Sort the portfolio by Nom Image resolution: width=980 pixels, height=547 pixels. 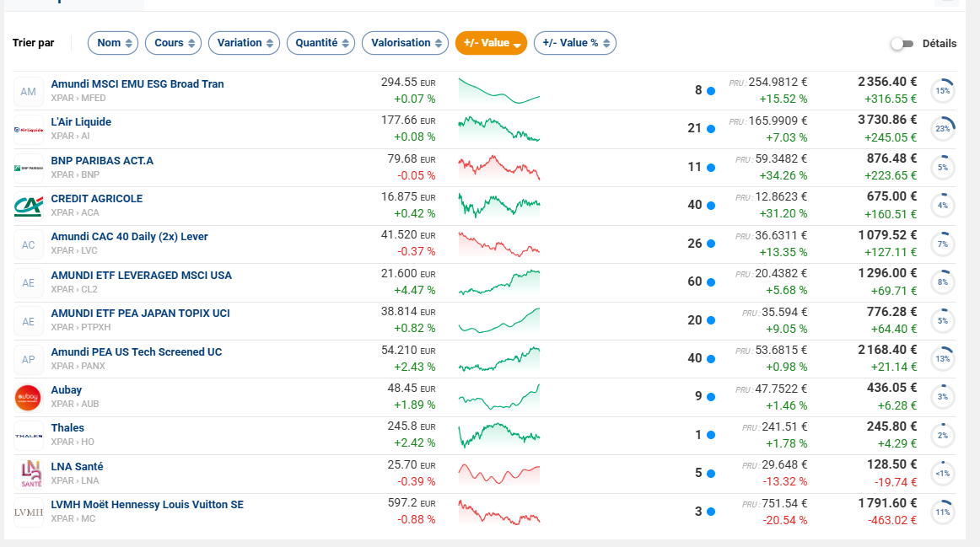pos(113,43)
